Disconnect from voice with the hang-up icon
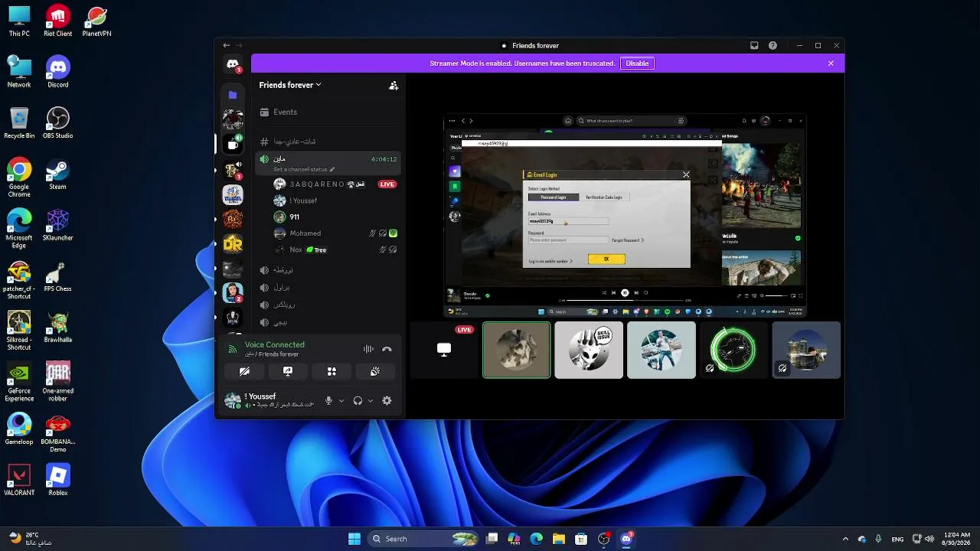 (x=387, y=349)
